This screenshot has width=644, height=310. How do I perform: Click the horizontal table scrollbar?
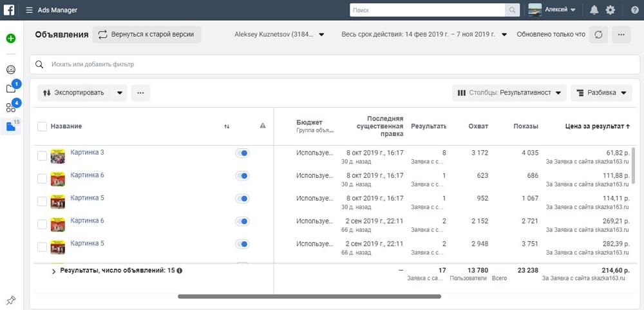click(x=309, y=296)
